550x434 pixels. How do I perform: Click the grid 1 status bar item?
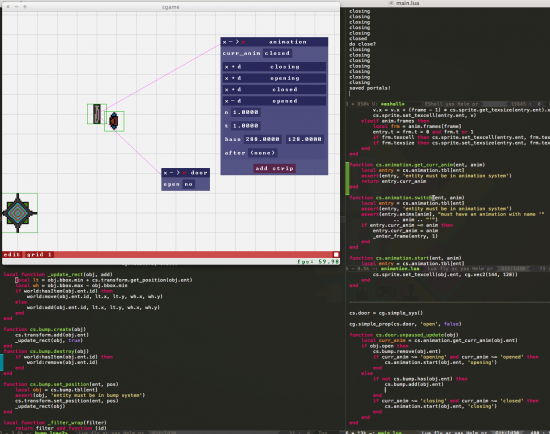click(39, 254)
